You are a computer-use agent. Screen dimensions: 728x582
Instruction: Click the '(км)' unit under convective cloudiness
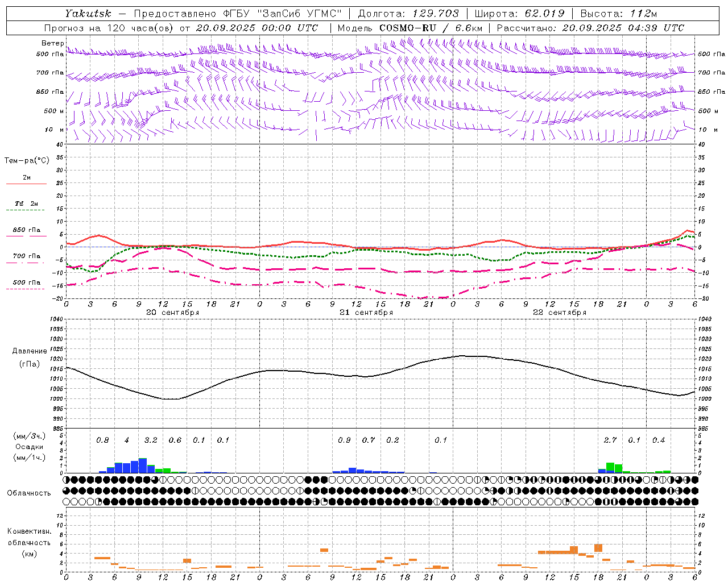(x=30, y=554)
